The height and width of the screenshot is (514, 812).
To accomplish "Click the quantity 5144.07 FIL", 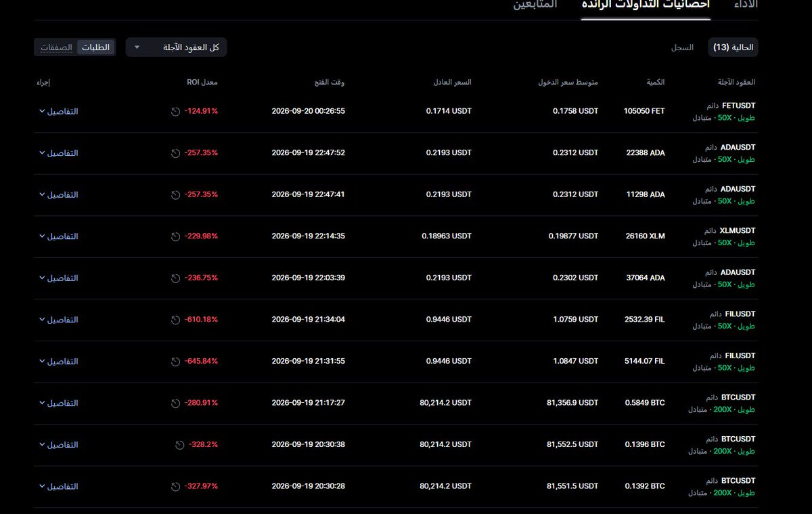I will pyautogui.click(x=646, y=362).
